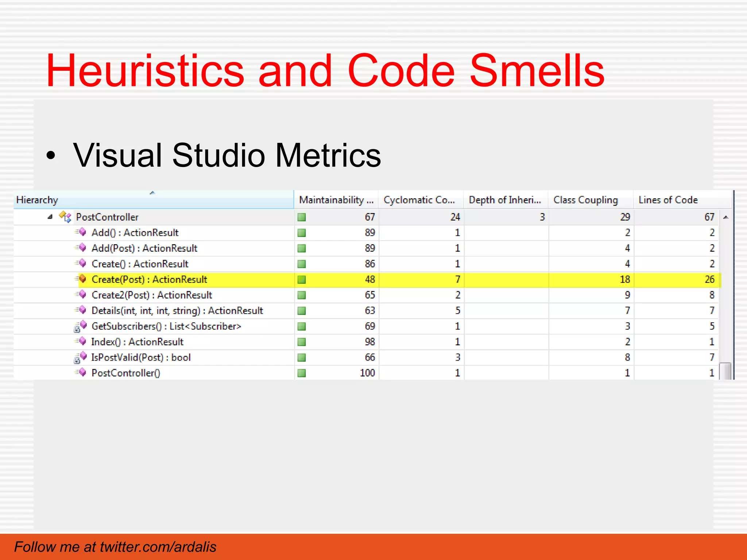Click the Hierarchy column sort arrow
This screenshot has height=560, width=747.
click(152, 193)
